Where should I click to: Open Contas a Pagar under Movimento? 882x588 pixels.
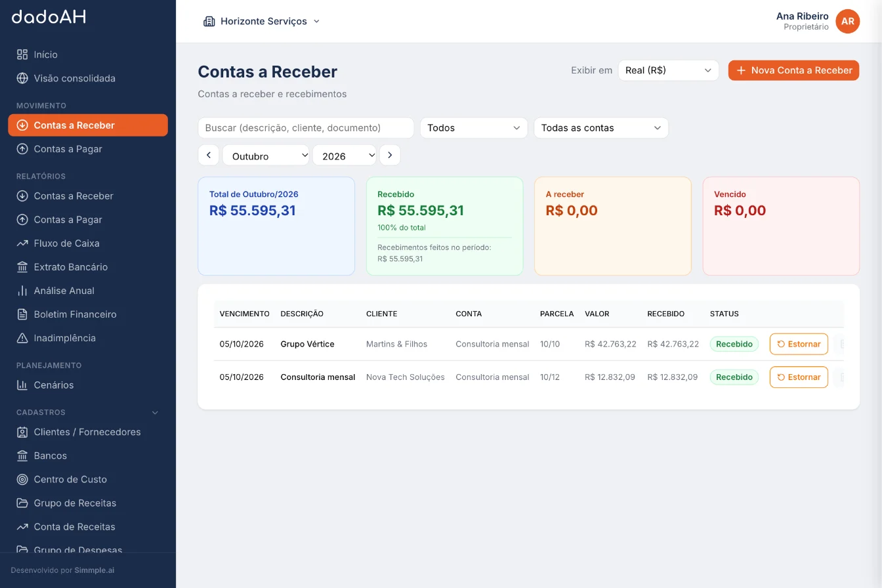88,149
